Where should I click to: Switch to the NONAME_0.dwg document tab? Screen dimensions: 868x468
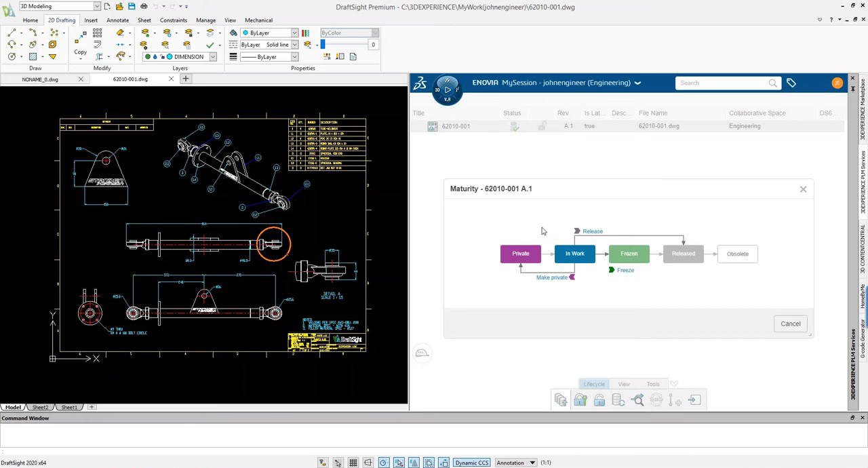pos(40,79)
